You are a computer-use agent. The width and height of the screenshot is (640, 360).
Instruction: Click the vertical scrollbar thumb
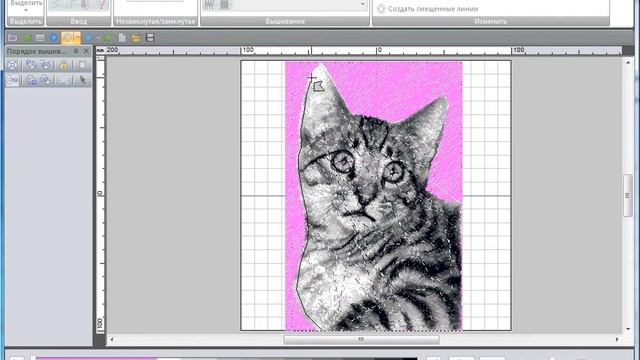click(x=628, y=196)
